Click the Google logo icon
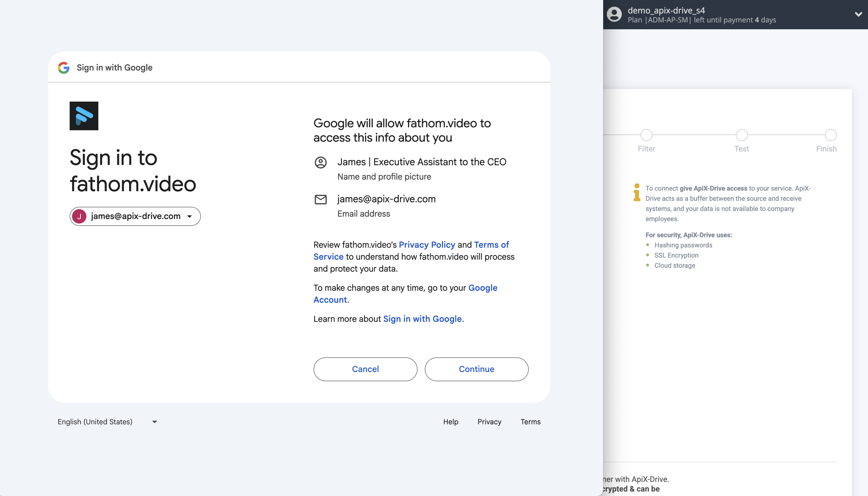This screenshot has width=868, height=496. 63,67
